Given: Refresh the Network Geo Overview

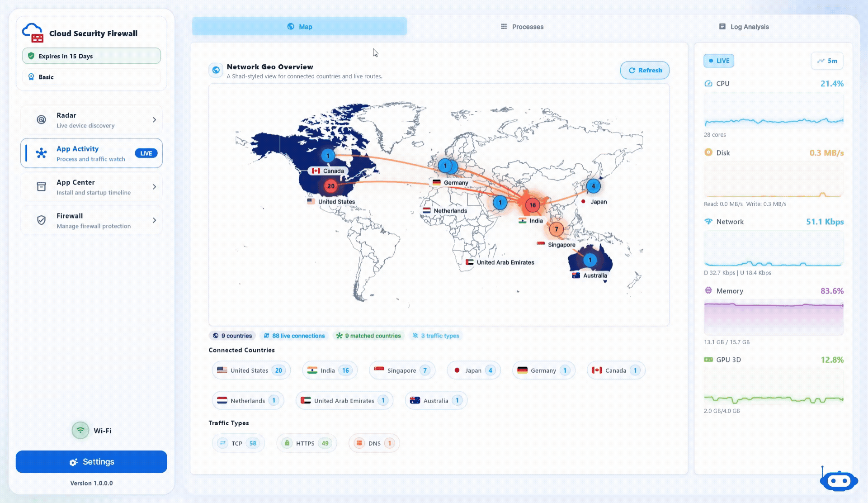Looking at the screenshot, I should (x=645, y=70).
